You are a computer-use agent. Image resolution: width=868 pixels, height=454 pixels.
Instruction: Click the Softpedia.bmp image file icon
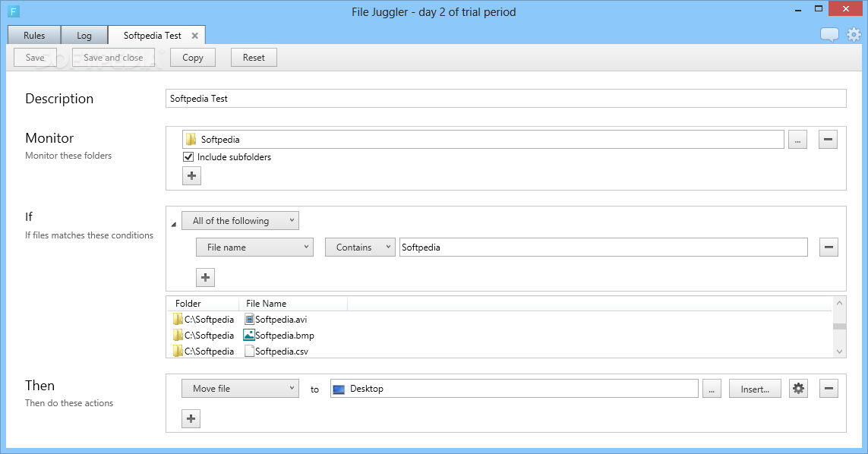(249, 335)
